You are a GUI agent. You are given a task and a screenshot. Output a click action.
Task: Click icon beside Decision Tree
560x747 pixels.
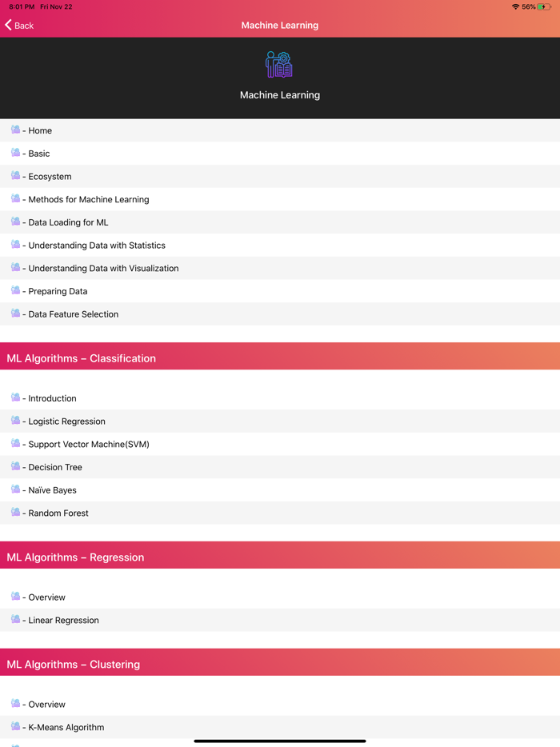point(16,466)
